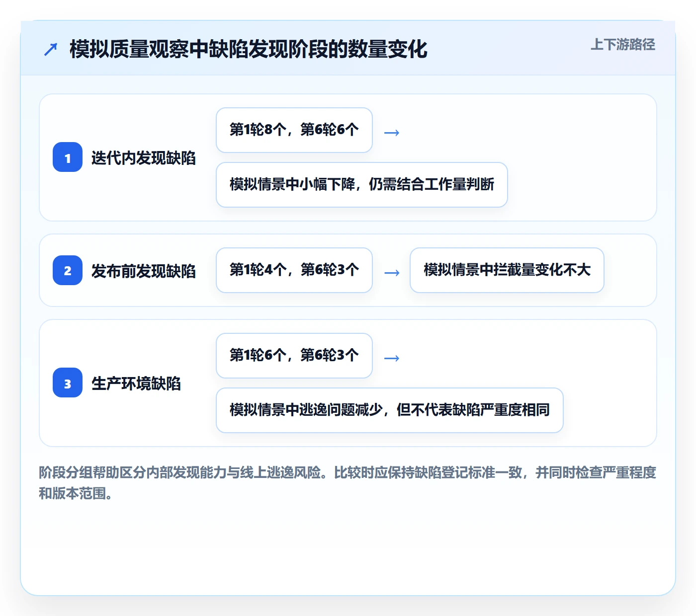Click the 第1轮6个，第6轮3个 box
Image resolution: width=696 pixels, height=616 pixels.
tap(294, 356)
